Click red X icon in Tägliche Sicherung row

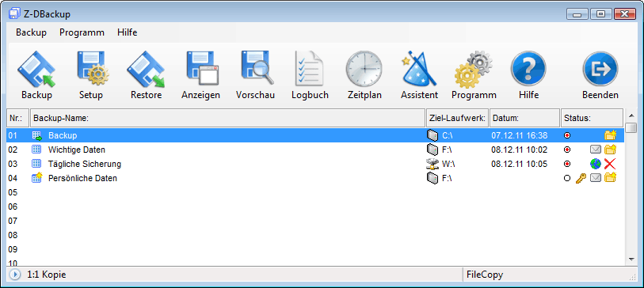[610, 164]
